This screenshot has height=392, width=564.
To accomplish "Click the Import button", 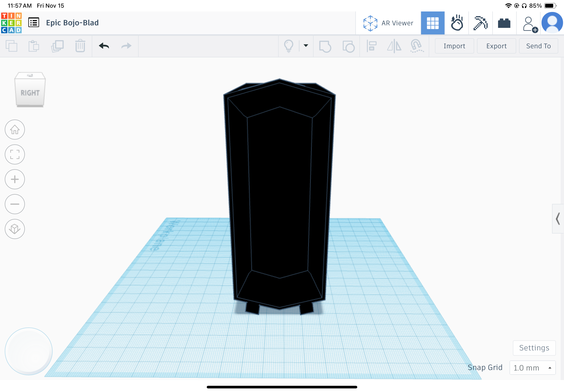I will [x=454, y=46].
